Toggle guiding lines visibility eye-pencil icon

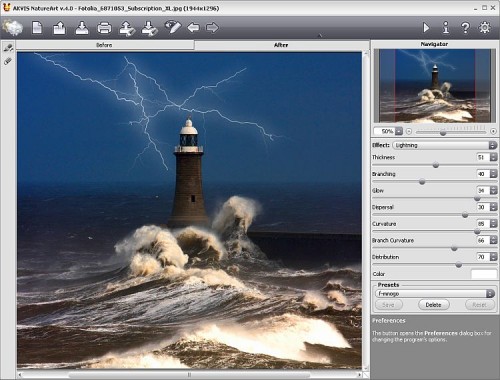173,27
